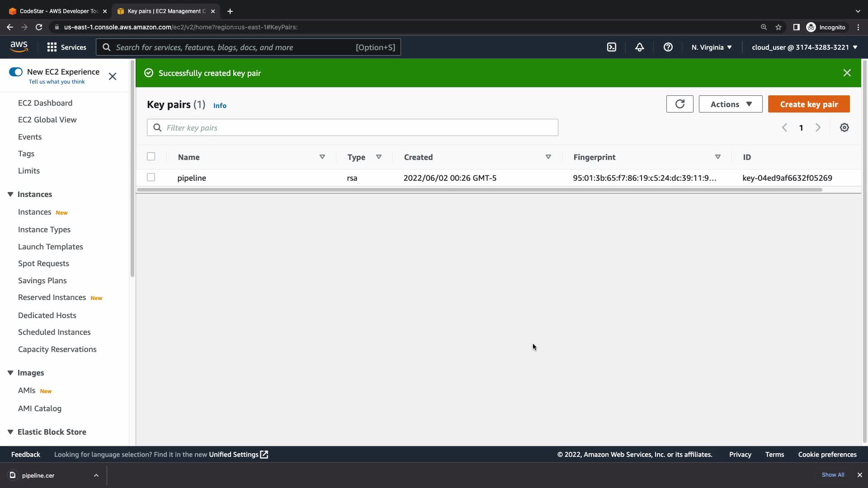Viewport: 868px width, 488px height.
Task: Open table preferences gear icon
Action: click(844, 127)
